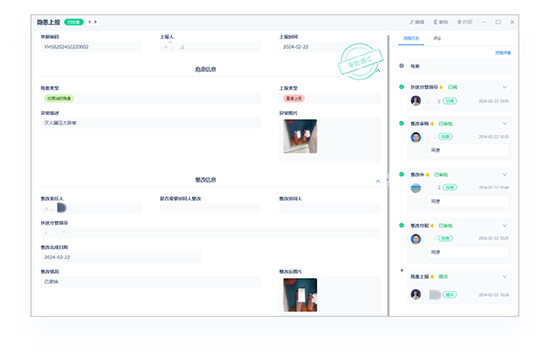
Task: Click the red 上报类型 tag
Action: coord(294,99)
